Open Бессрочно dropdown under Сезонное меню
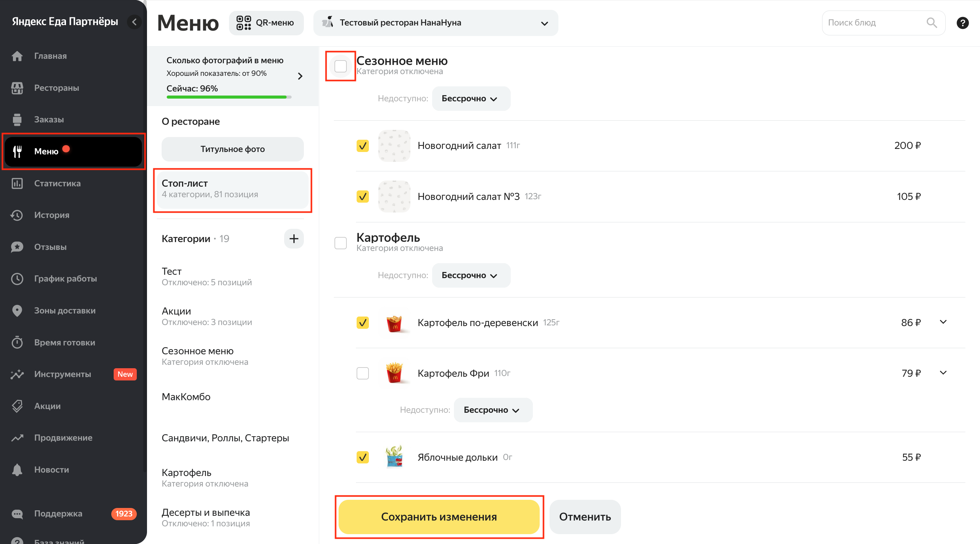This screenshot has width=980, height=544. (471, 99)
